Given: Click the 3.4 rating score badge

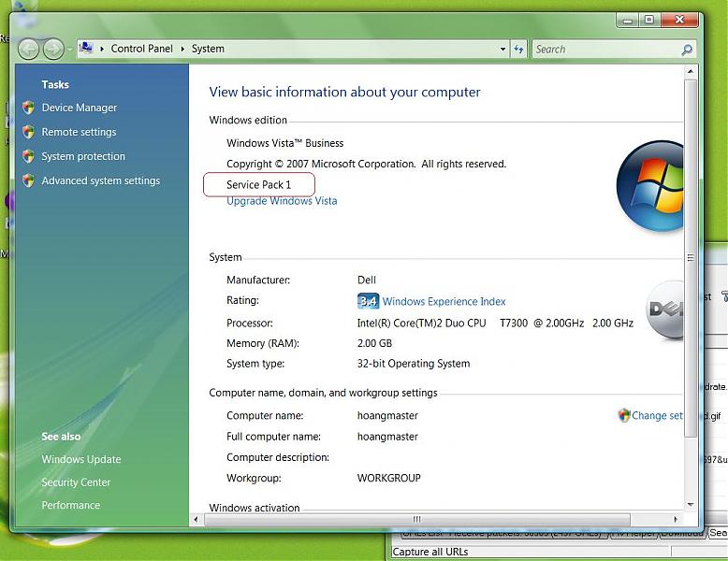Looking at the screenshot, I should click(x=368, y=301).
